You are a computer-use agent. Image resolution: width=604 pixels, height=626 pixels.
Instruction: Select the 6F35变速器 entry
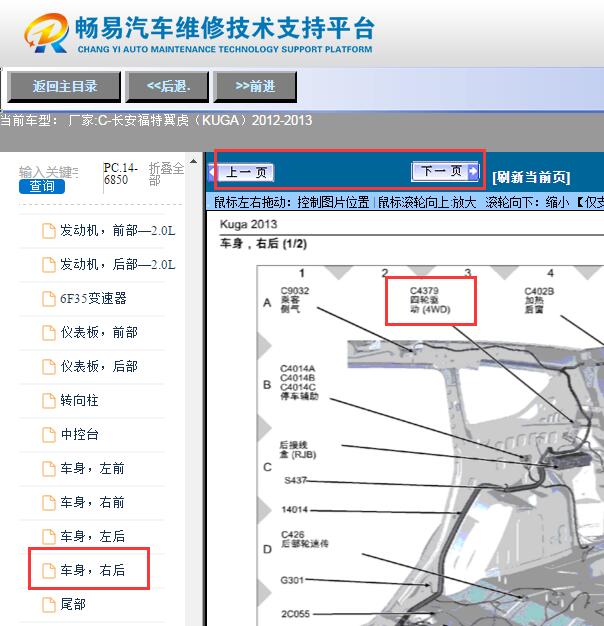point(93,299)
